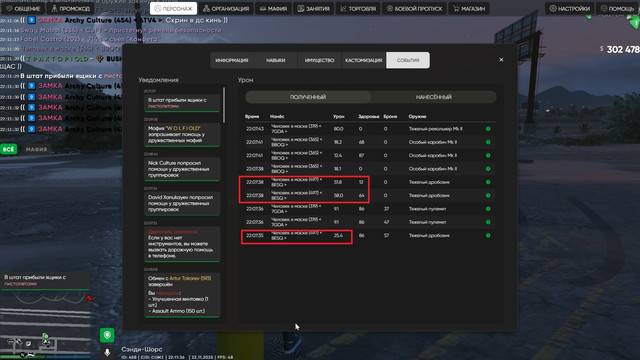This screenshot has width=640, height=360.
Task: Select the МАФИЯ chat filter
Action: click(x=36, y=149)
